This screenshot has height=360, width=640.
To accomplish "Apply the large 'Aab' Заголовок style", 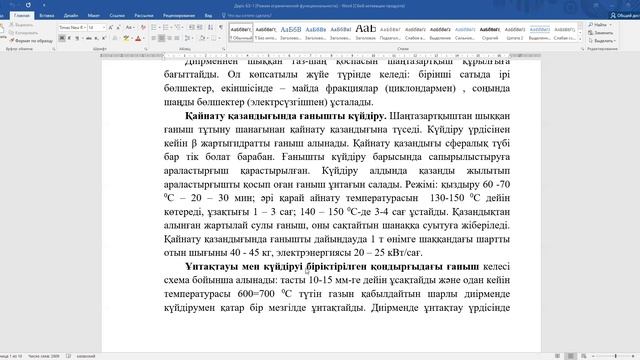I will (365, 32).
